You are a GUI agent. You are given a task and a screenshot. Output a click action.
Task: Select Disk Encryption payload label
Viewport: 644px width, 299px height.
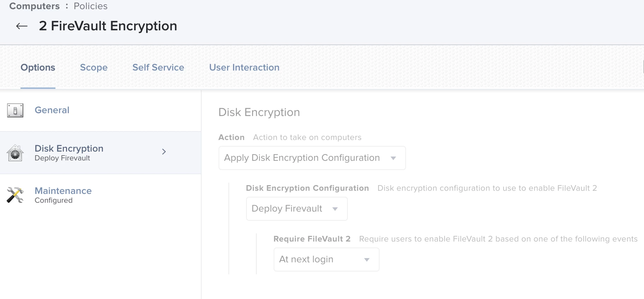(x=69, y=148)
